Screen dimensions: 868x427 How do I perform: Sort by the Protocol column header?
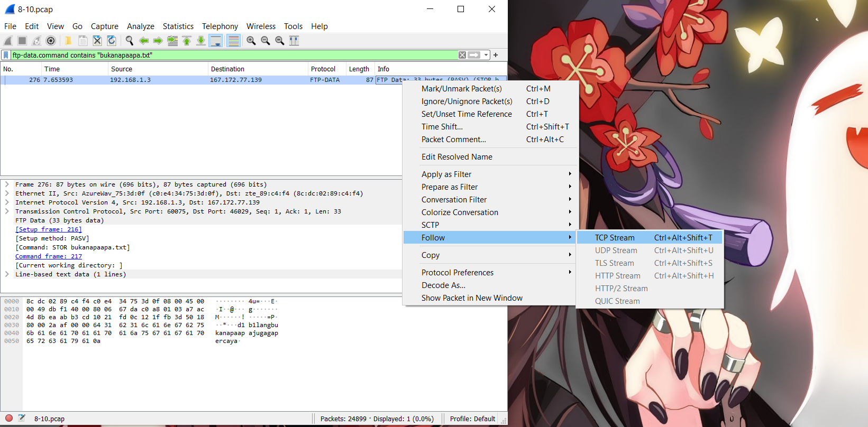coord(327,69)
